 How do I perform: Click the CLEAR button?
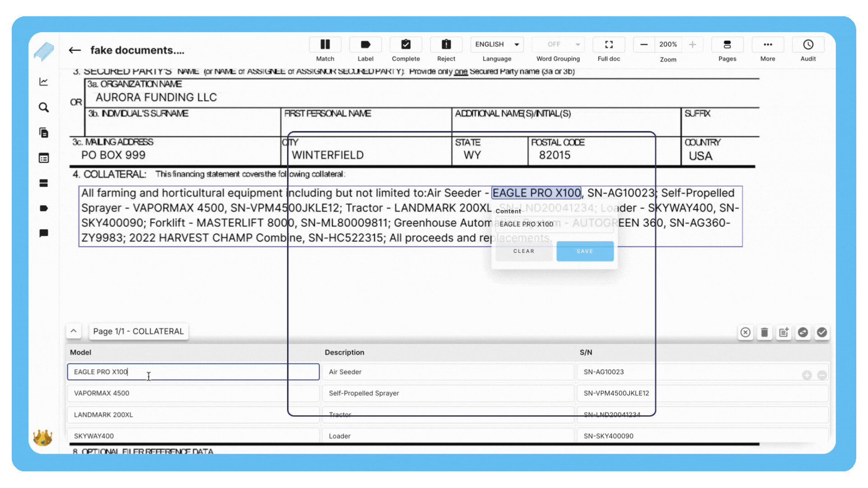click(524, 251)
